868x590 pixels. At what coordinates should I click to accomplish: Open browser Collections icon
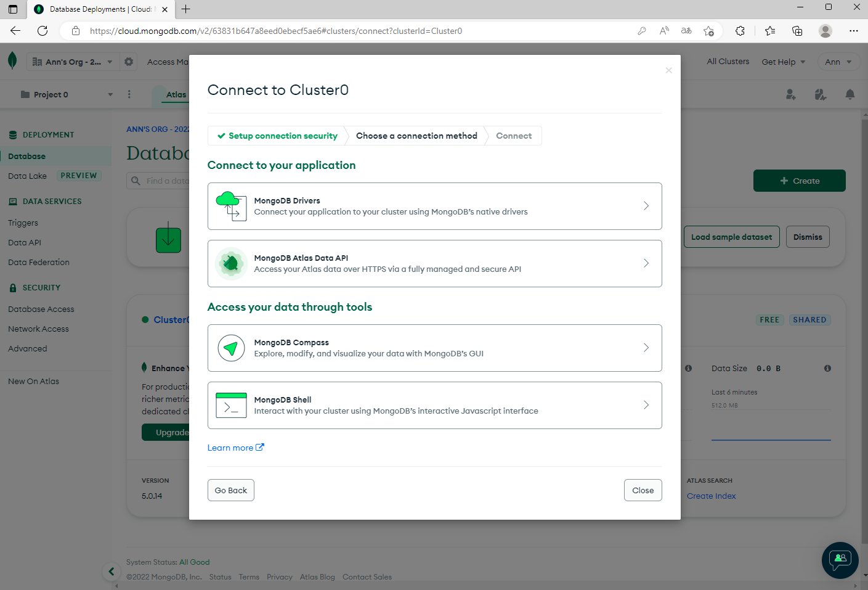(x=797, y=31)
